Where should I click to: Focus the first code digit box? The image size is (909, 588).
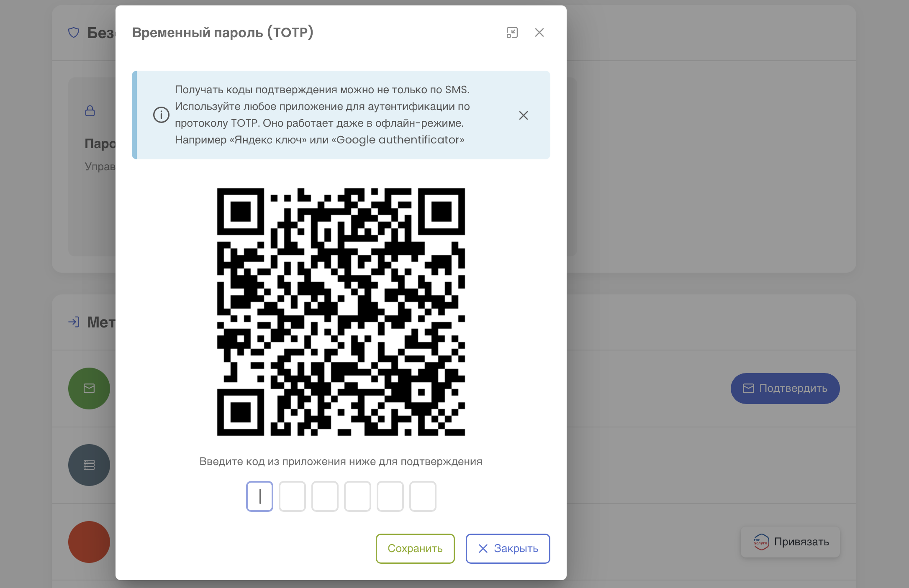(259, 496)
